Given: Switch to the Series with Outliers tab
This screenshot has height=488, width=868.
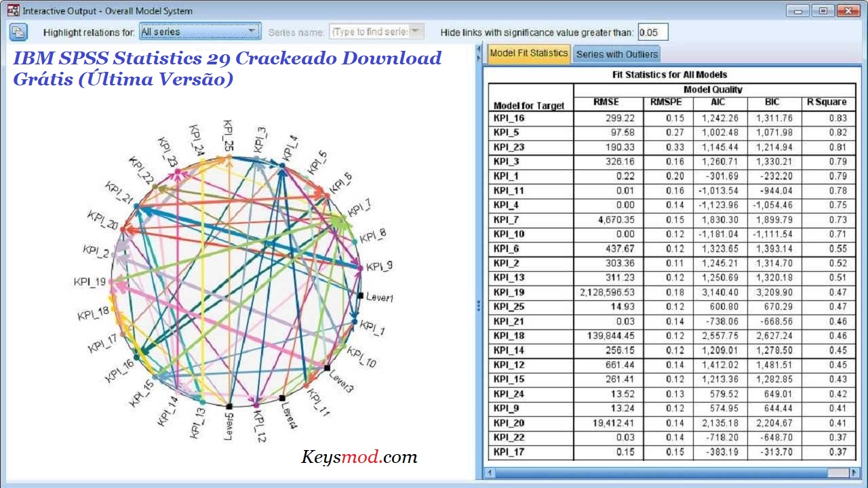Looking at the screenshot, I should (x=616, y=54).
